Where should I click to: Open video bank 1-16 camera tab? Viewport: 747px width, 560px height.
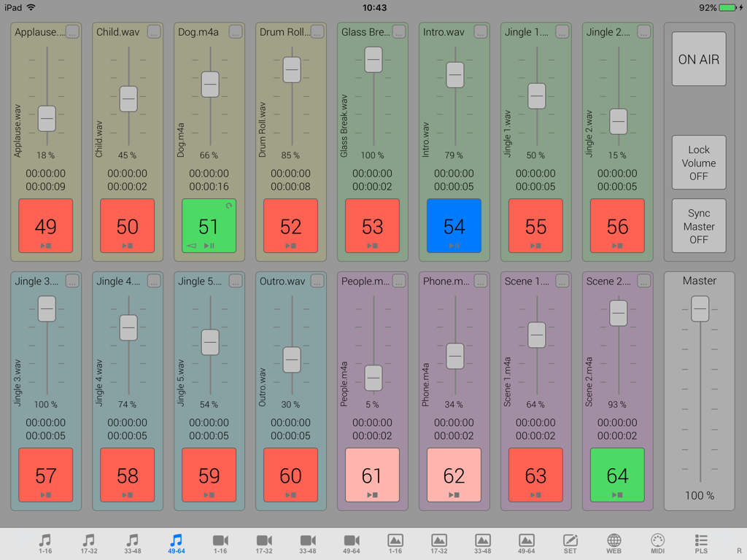(x=220, y=544)
